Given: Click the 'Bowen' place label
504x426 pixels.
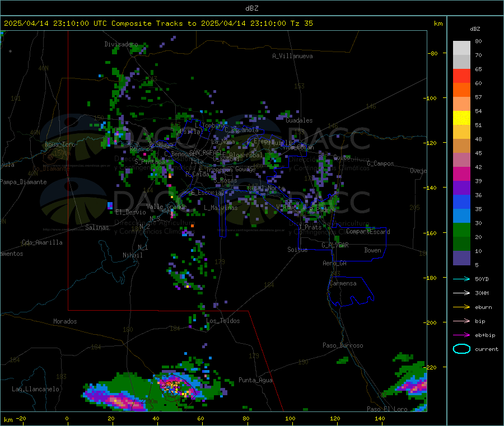Looking at the screenshot, I should (x=373, y=250).
